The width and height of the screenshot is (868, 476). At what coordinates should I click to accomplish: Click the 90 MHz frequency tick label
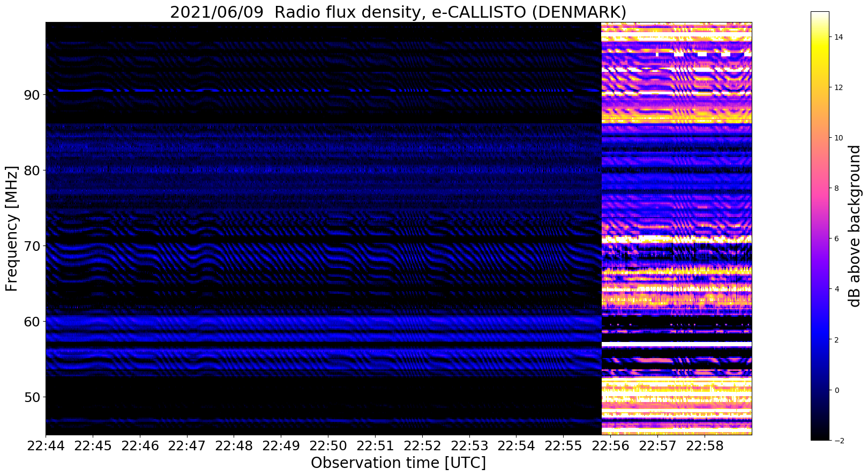(x=32, y=95)
